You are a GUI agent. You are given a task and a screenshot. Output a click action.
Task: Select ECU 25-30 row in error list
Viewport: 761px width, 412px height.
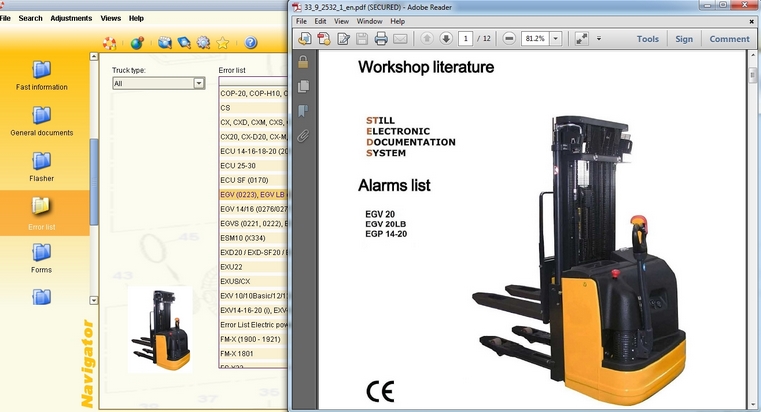click(x=253, y=165)
